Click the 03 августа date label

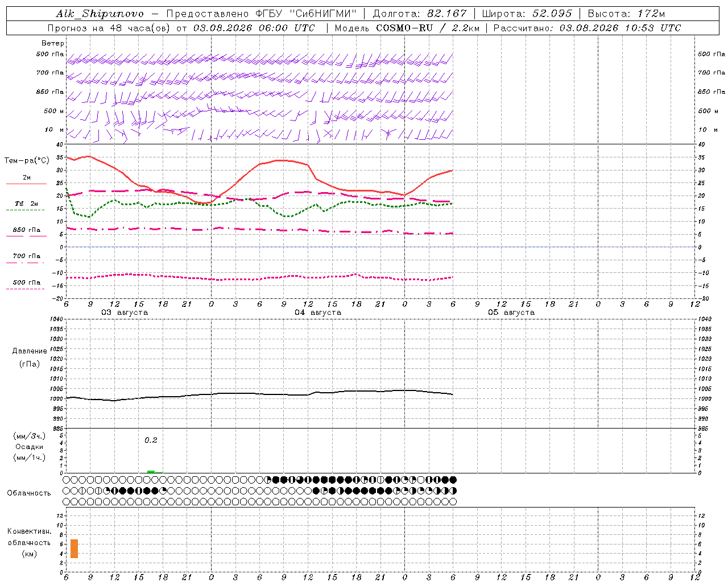[125, 313]
